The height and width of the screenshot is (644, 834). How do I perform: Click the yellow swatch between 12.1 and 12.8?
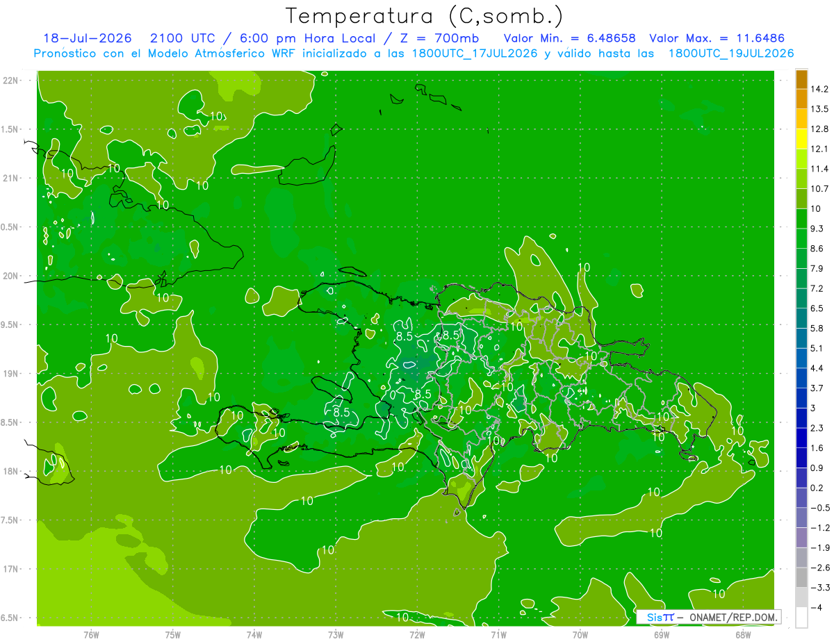click(801, 139)
